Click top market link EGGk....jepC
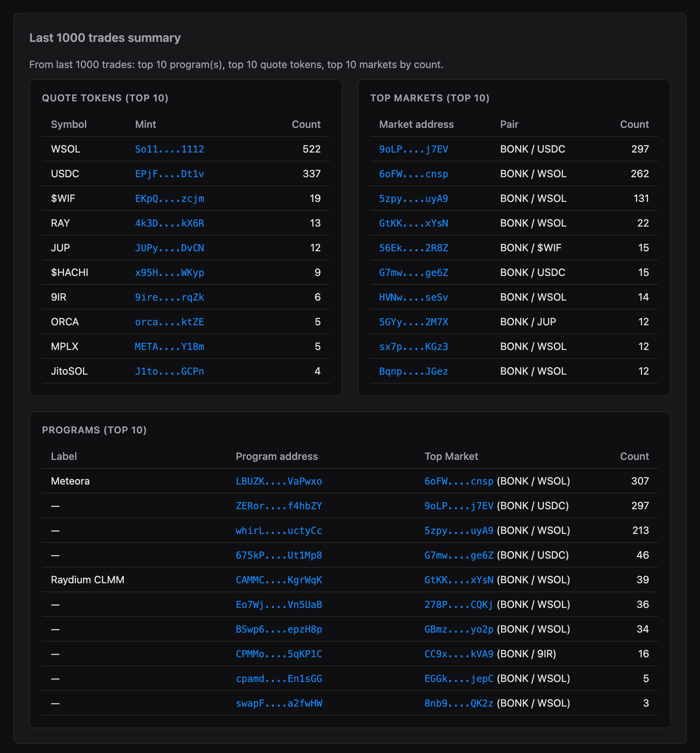 point(459,678)
